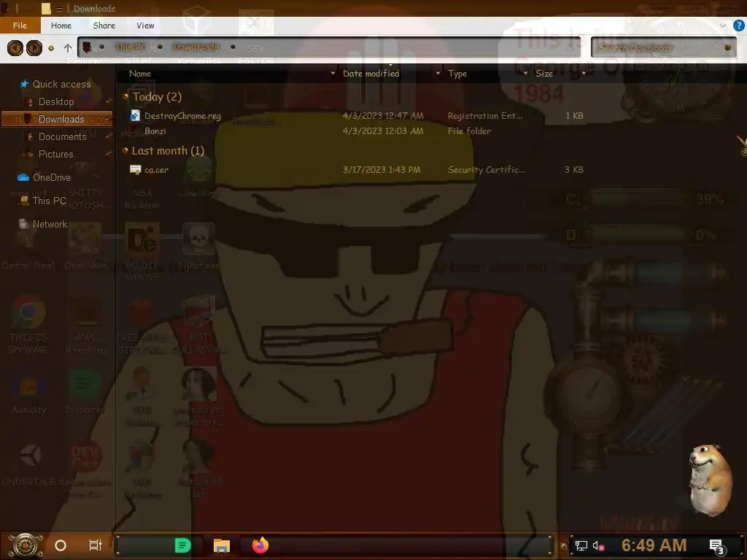Viewport: 747px width, 560px height.
Task: Select the ca.cer certificate file icon
Action: tap(135, 169)
